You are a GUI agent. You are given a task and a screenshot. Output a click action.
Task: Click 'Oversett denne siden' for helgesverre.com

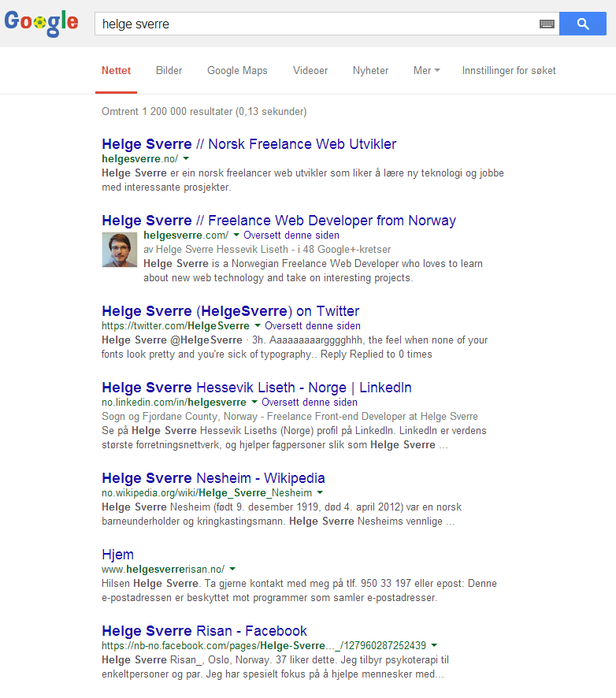(x=291, y=235)
